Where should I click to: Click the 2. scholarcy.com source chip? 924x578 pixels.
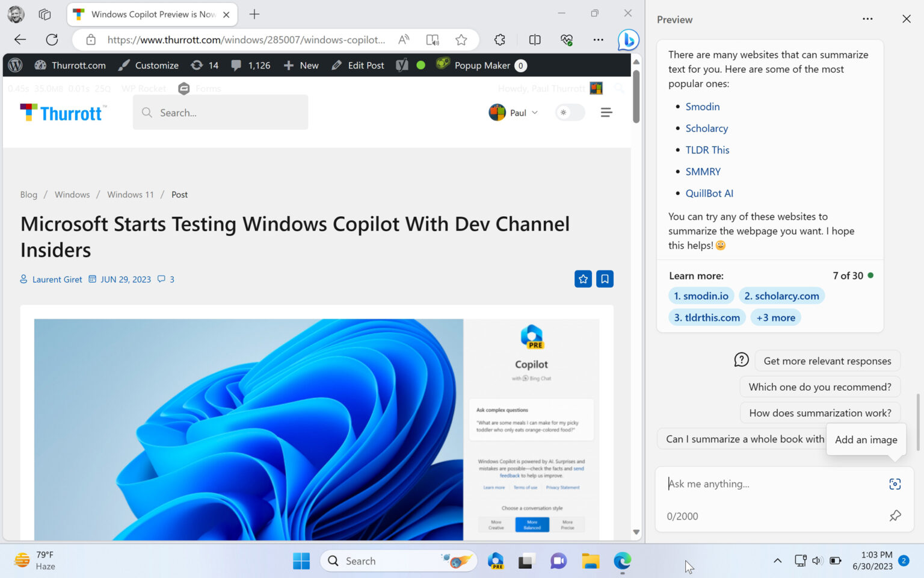[781, 296]
